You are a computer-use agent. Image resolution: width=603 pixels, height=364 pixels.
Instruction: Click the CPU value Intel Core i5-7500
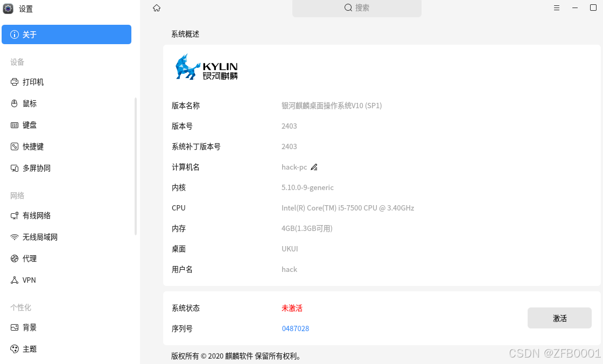pos(348,208)
